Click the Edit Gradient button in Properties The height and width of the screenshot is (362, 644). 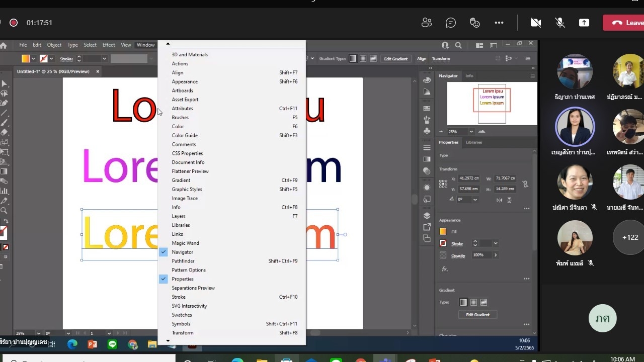477,315
